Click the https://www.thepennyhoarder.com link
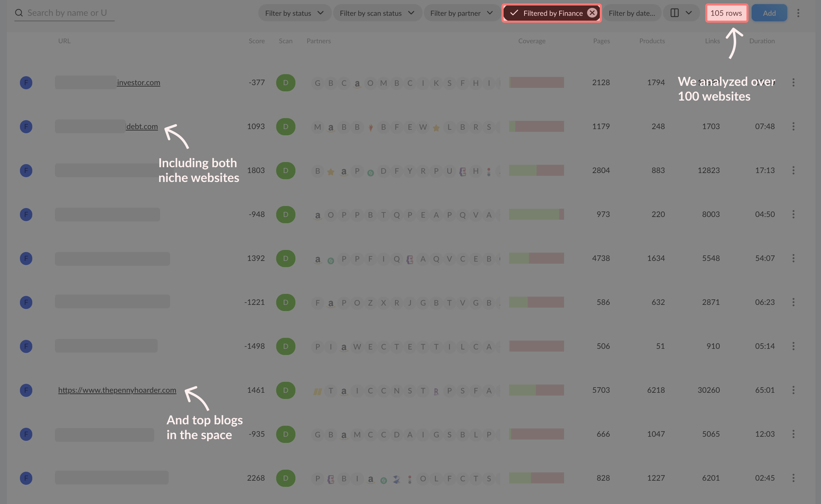This screenshot has height=504, width=821. 117,389
